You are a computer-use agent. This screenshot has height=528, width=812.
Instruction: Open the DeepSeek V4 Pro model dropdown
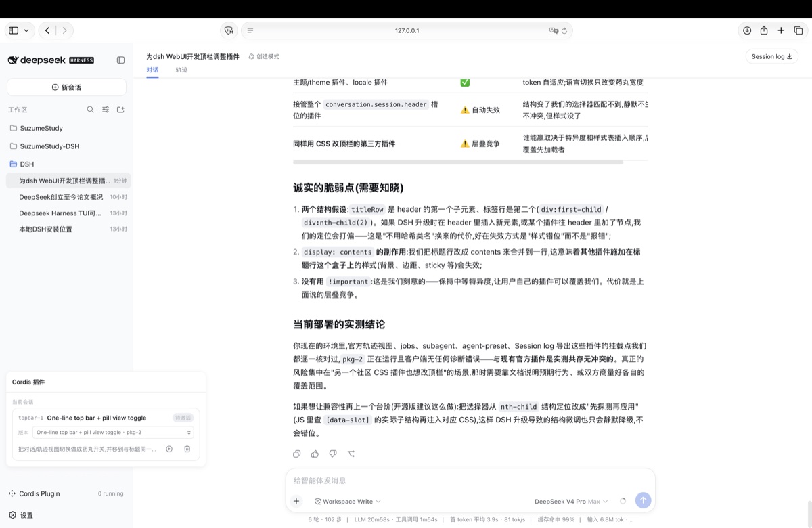click(571, 501)
